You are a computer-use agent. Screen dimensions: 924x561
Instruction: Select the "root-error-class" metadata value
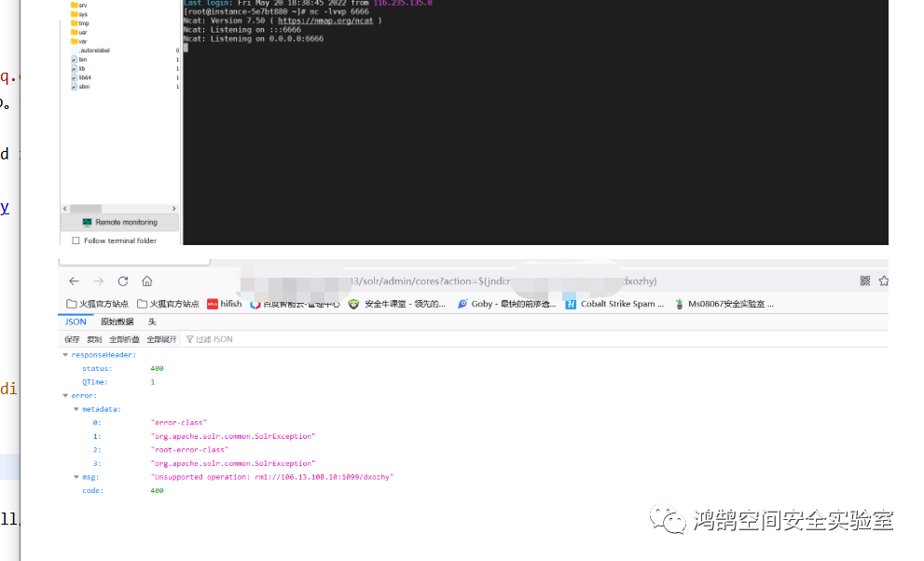tap(189, 450)
